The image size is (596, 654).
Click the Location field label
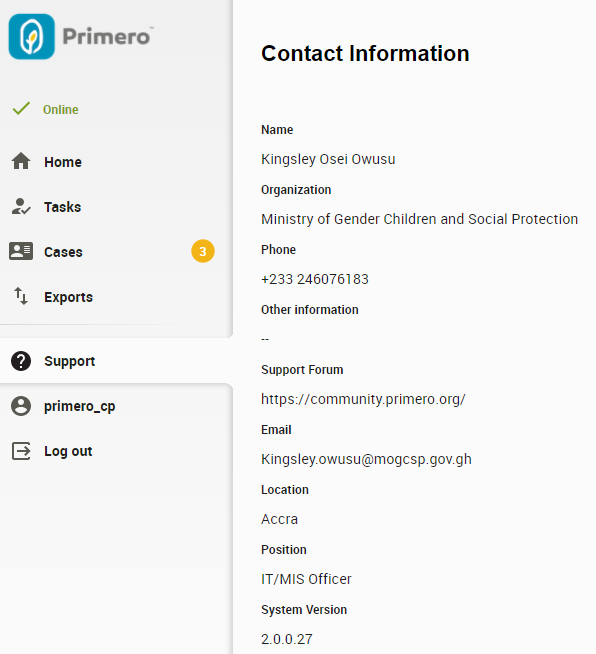tap(285, 490)
